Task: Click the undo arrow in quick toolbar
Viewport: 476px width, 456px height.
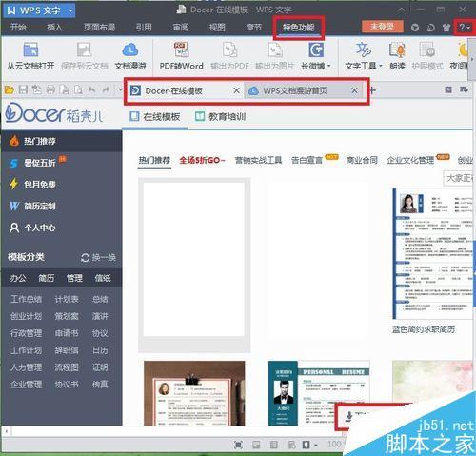Action: click(x=92, y=90)
